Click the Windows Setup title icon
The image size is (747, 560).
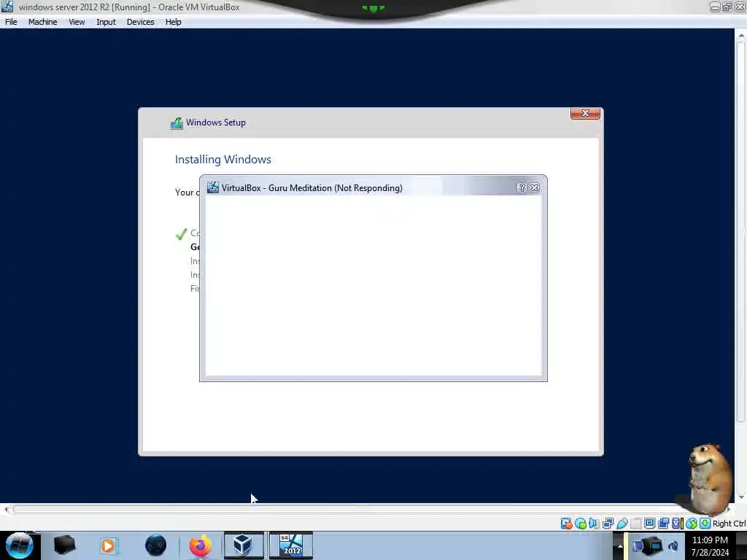coord(177,122)
